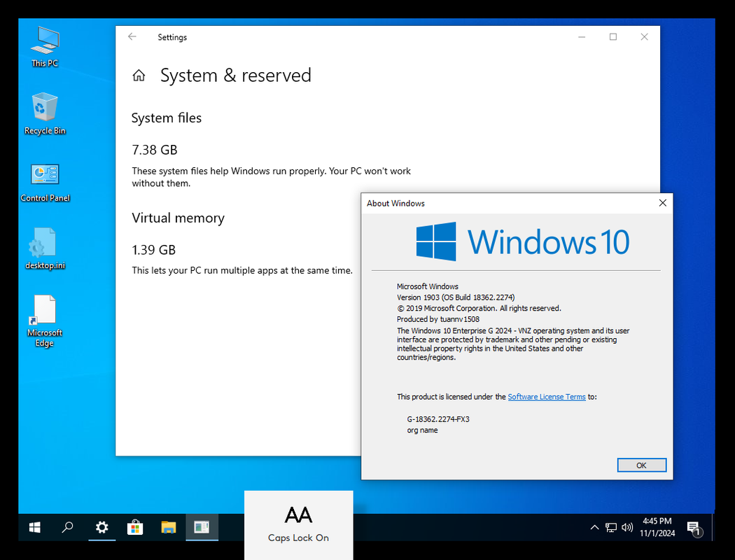Open Control Panel desktop shortcut
The image size is (735, 560).
[45, 183]
